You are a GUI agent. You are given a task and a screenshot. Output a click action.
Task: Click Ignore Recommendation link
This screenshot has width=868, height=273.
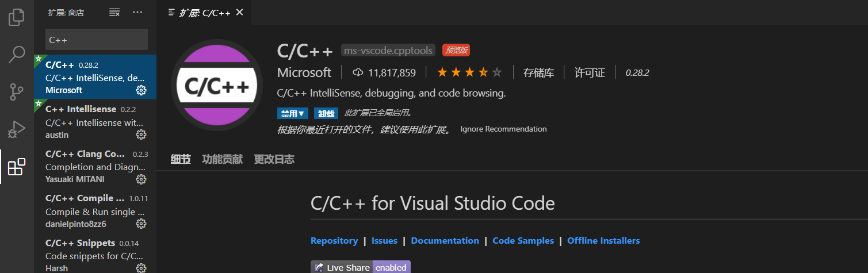coord(503,129)
